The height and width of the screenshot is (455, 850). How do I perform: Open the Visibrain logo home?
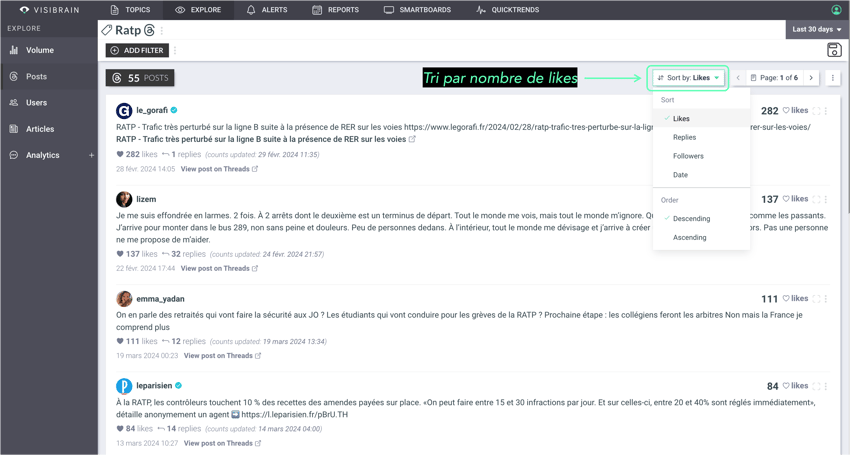click(x=49, y=10)
